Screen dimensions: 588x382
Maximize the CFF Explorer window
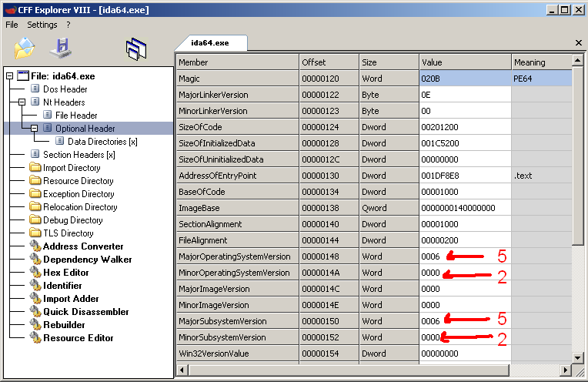click(565, 10)
